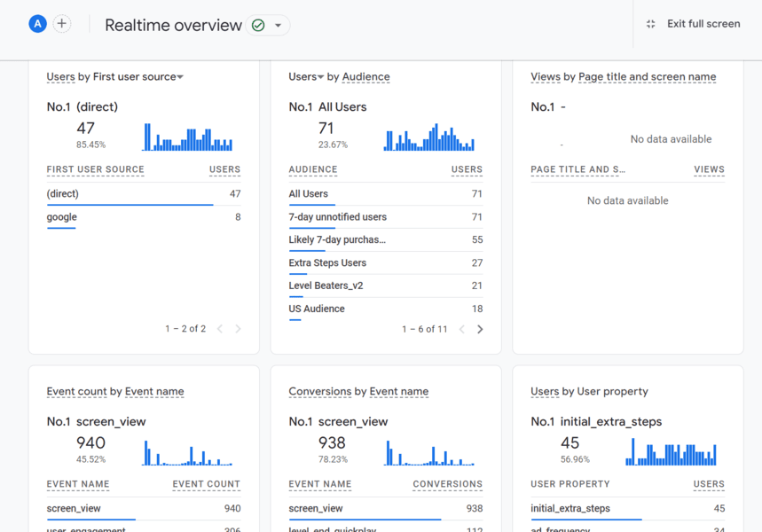Screen dimensions: 762x532
Task: Click the CONVERSIONS column header
Action: pyautogui.click(x=448, y=484)
